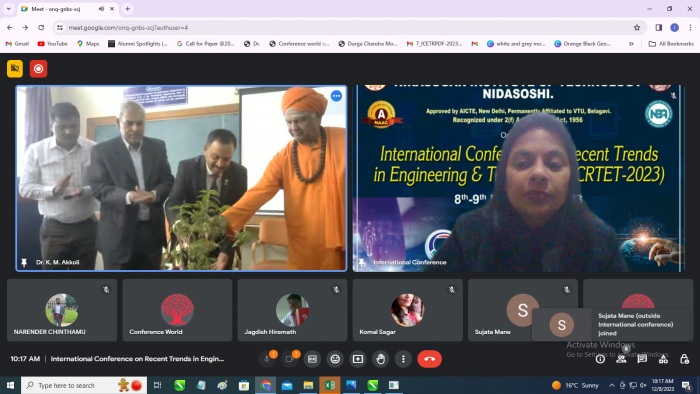This screenshot has width=700, height=394.
Task: Open blue options dots on Dr. Akkoli tile
Action: [336, 96]
